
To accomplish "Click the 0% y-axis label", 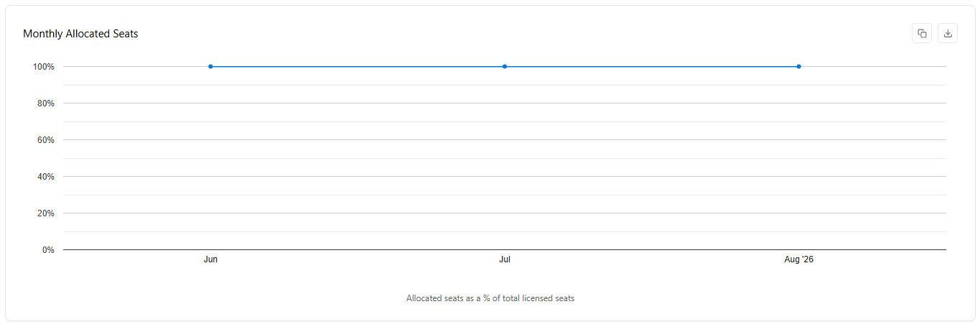I will [x=48, y=250].
